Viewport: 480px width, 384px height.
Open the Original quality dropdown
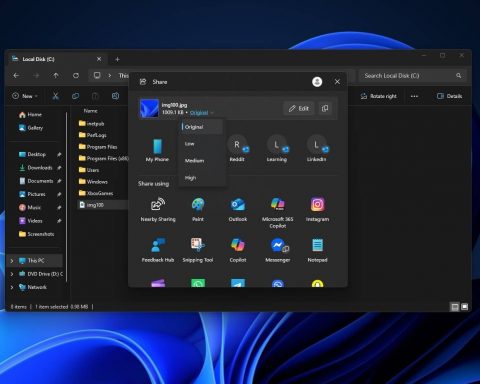(202, 113)
